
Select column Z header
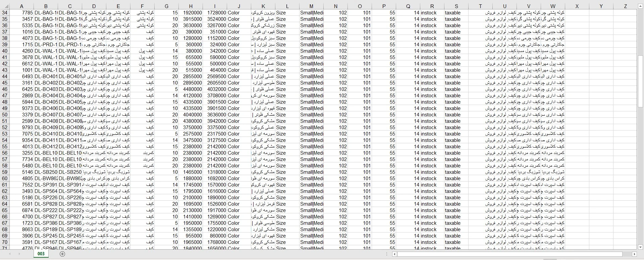point(625,6)
